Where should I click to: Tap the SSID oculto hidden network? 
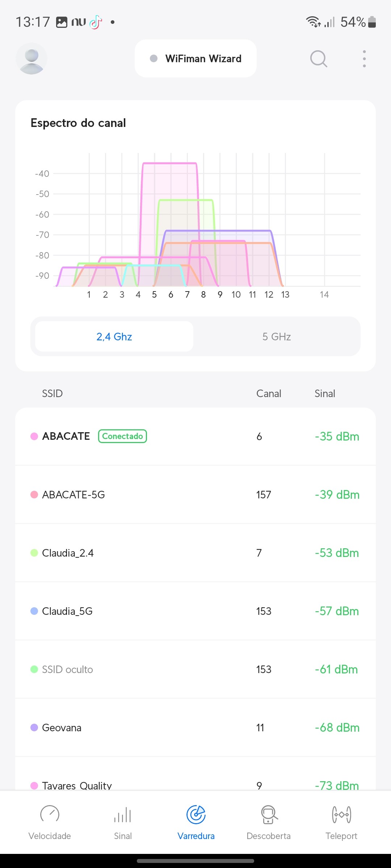[195, 669]
